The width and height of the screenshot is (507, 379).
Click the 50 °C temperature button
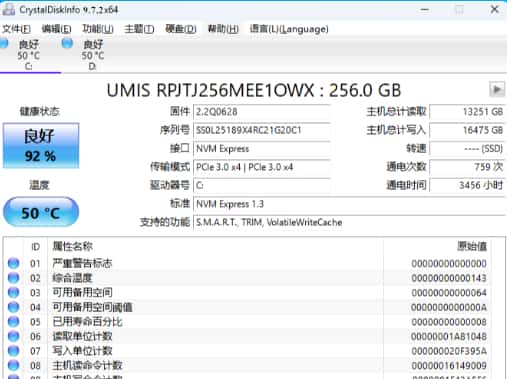(41, 212)
